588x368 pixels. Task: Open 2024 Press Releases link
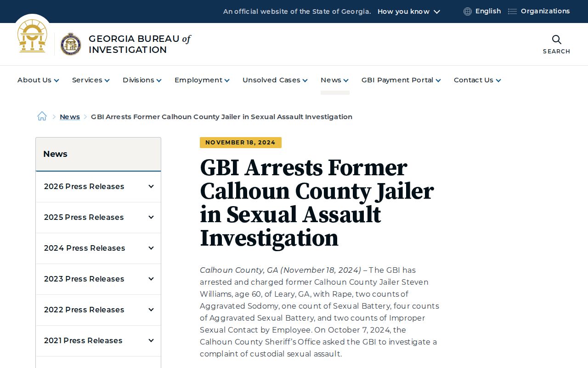pos(85,248)
